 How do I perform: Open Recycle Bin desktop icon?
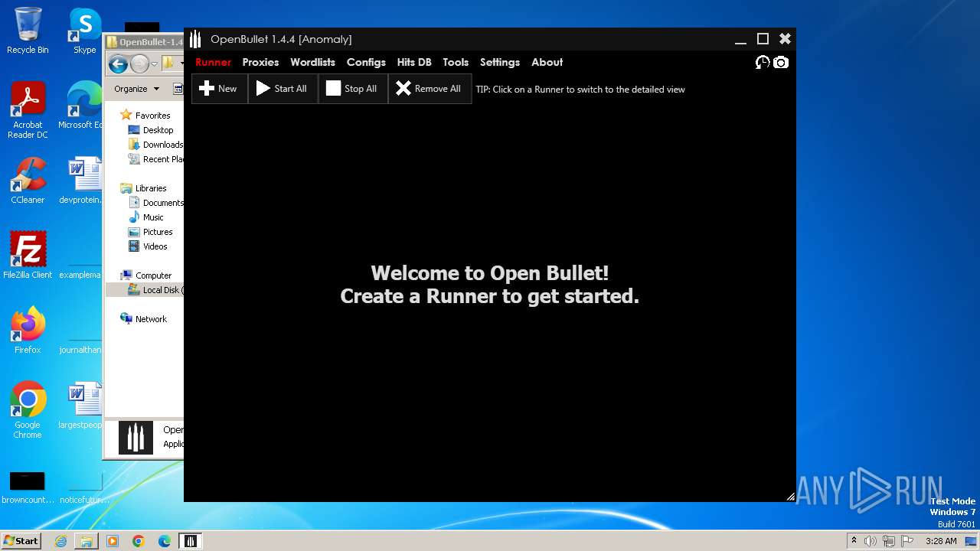(x=28, y=31)
